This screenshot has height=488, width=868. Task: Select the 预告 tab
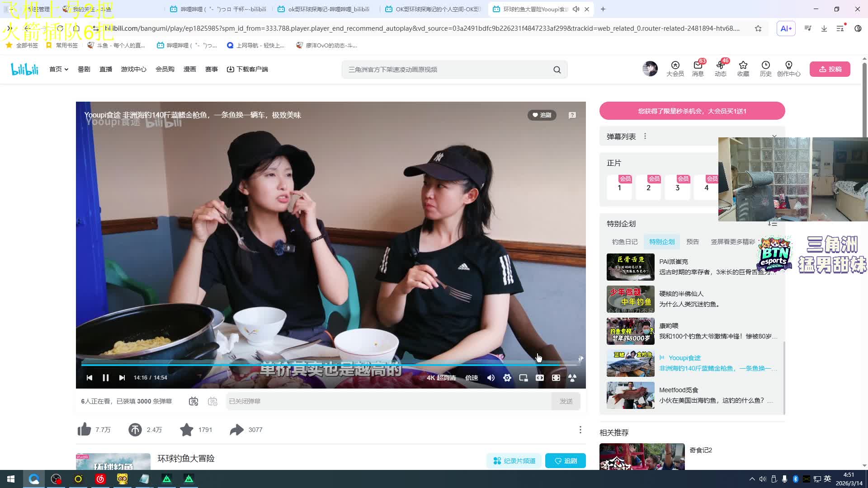pyautogui.click(x=692, y=242)
